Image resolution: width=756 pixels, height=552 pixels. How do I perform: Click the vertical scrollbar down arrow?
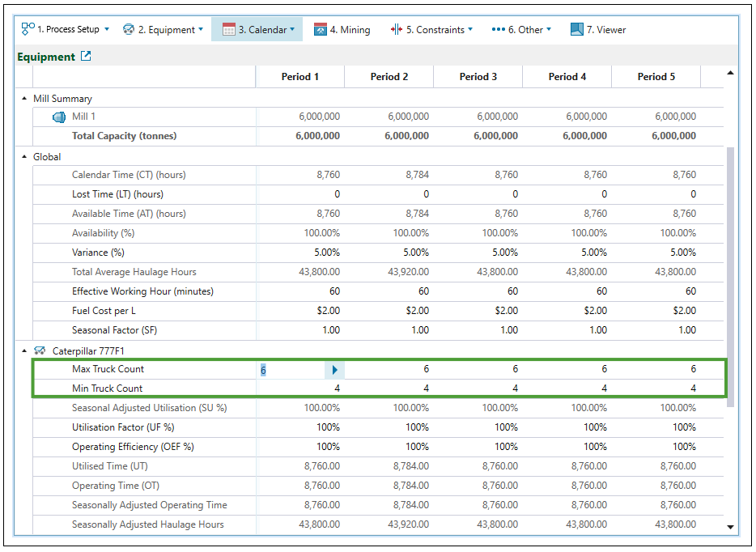(732, 527)
